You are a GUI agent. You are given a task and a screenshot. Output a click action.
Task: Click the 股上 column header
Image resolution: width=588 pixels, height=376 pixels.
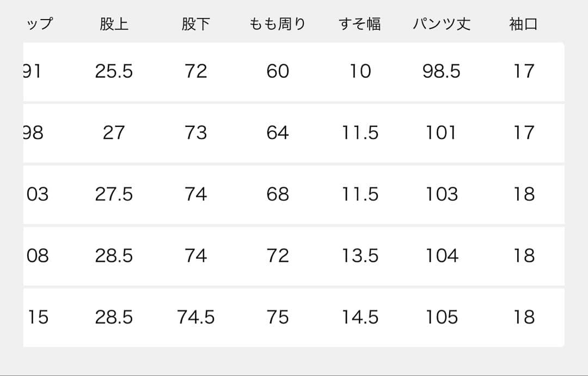point(114,25)
